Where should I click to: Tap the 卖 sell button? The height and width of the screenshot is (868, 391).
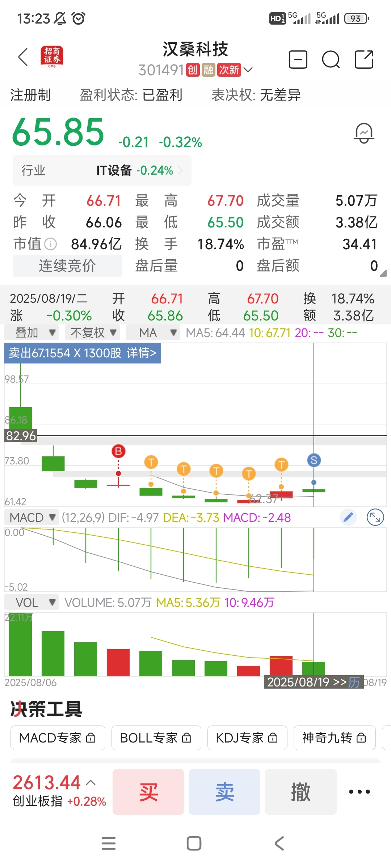pyautogui.click(x=224, y=792)
